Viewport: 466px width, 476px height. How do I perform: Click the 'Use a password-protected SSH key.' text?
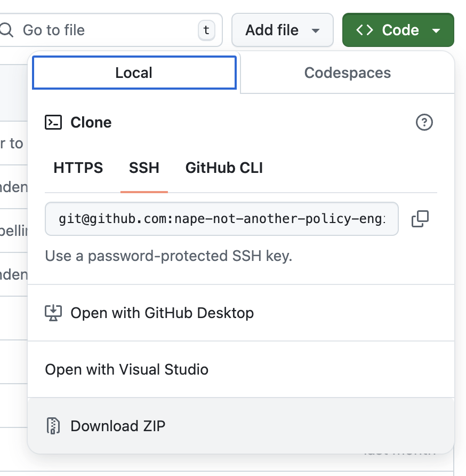tap(168, 256)
